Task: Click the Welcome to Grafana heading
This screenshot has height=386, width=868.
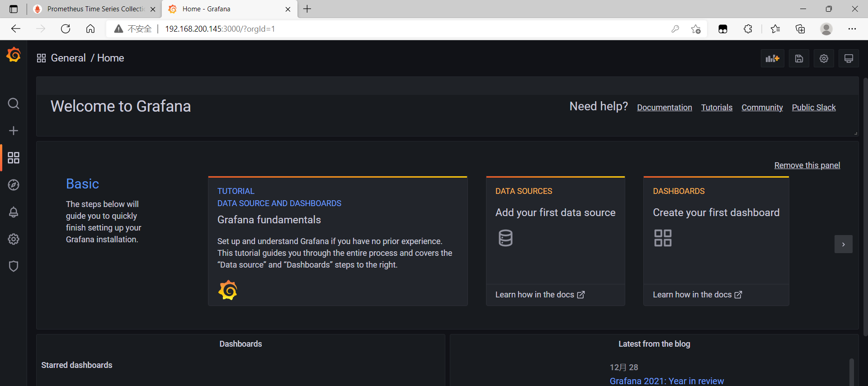Action: [x=121, y=106]
